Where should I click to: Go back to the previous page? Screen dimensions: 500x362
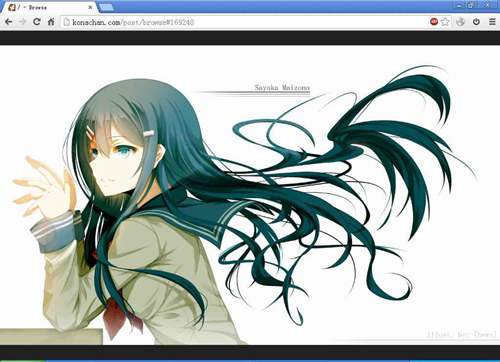(8, 22)
